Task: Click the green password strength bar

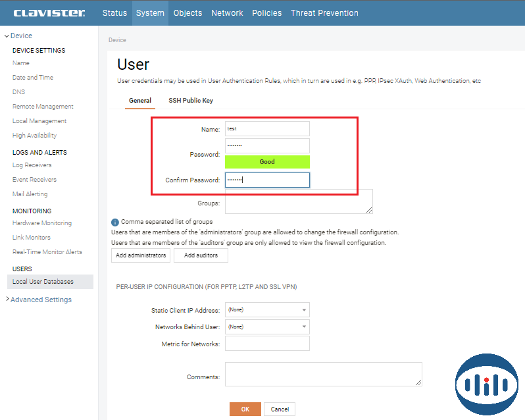Action: (x=267, y=161)
